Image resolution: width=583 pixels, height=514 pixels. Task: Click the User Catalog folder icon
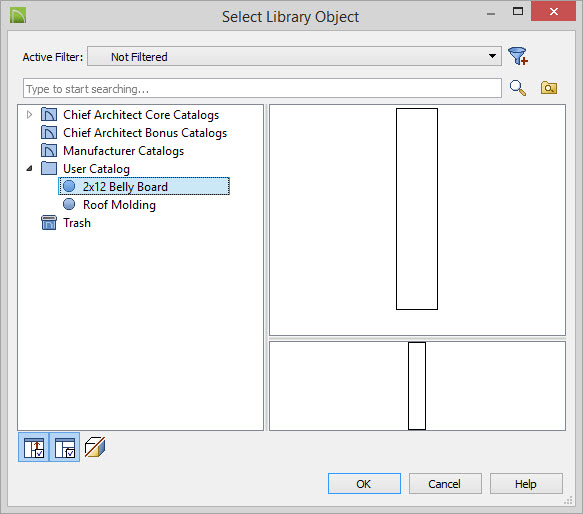coord(49,168)
